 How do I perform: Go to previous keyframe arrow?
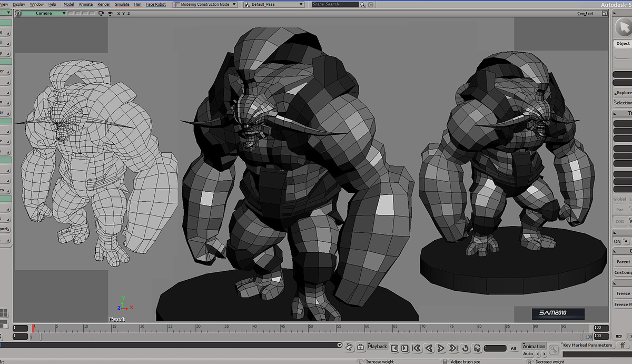click(x=538, y=354)
